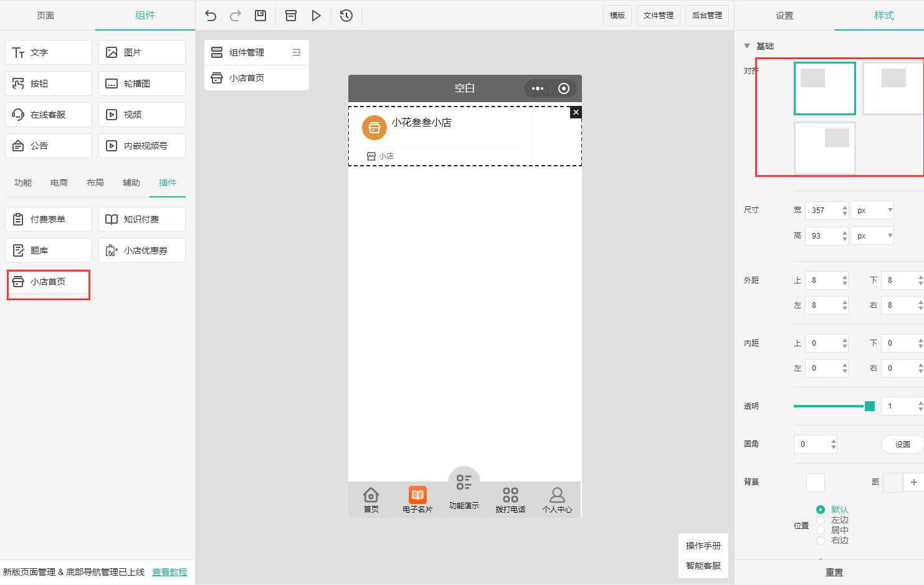
Task: Select 居中 background position radio
Action: tap(821, 530)
